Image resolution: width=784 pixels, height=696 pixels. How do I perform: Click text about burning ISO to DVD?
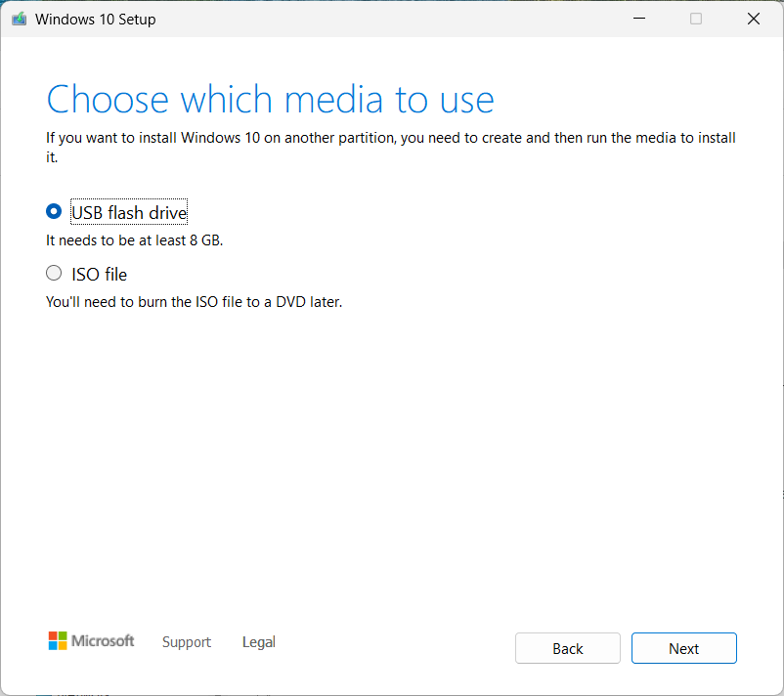[194, 302]
